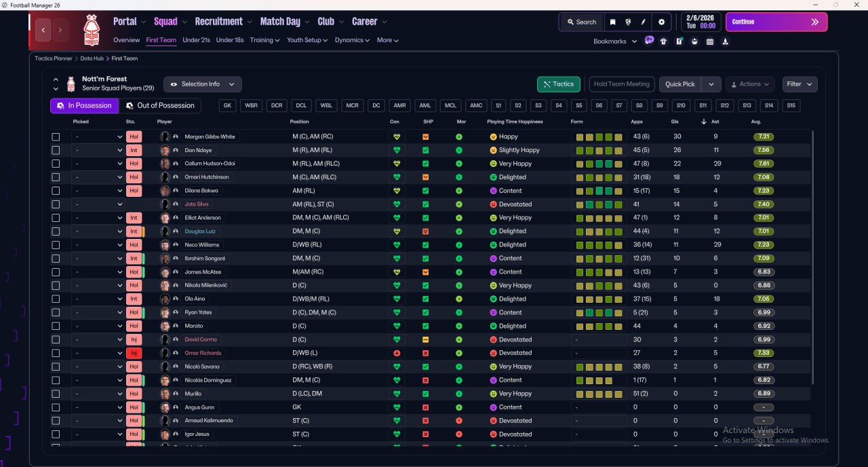The height and width of the screenshot is (467, 868).
Task: Click the squad table vertical scrollbar
Action: 812,258
